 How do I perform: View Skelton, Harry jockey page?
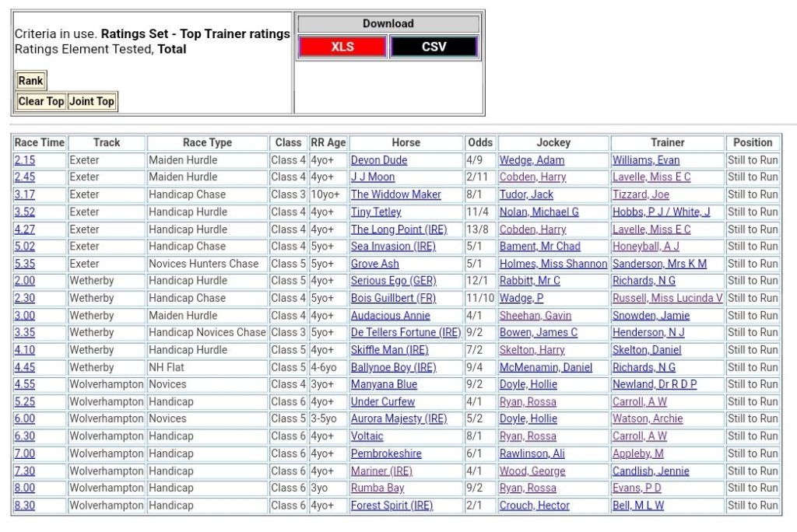point(532,350)
